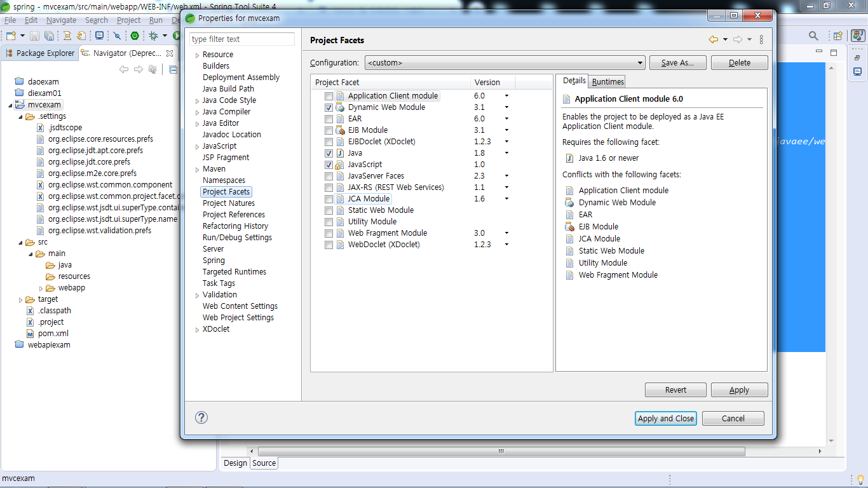
Task: Expand the Java Code Style node
Action: (x=197, y=100)
